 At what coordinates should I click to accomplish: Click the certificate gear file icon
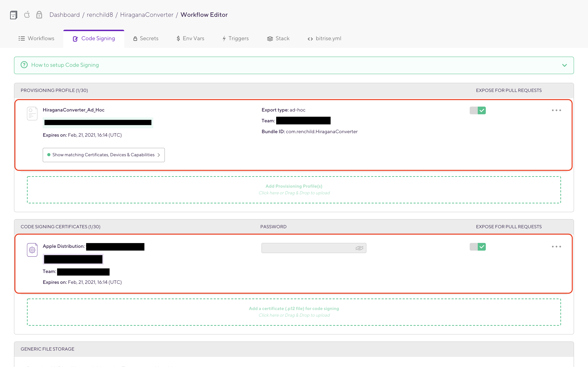pyautogui.click(x=32, y=250)
